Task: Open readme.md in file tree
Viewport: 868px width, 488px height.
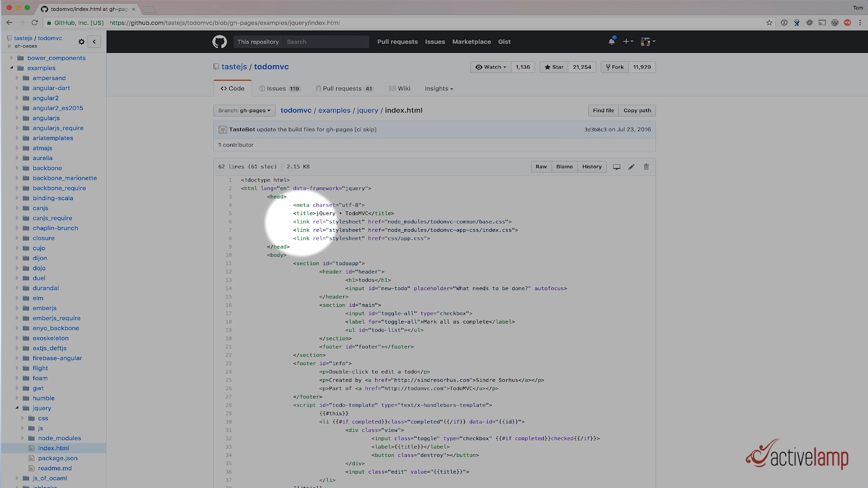Action: tap(55, 468)
